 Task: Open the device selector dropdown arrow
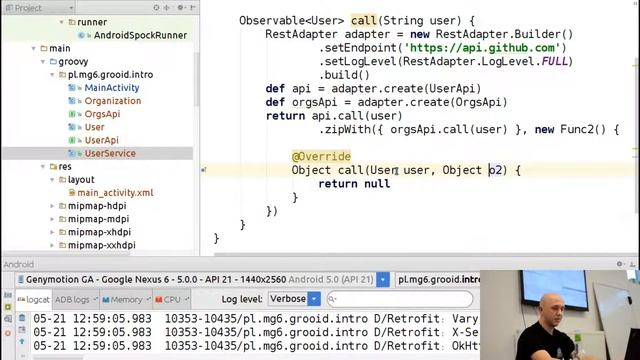pos(382,280)
